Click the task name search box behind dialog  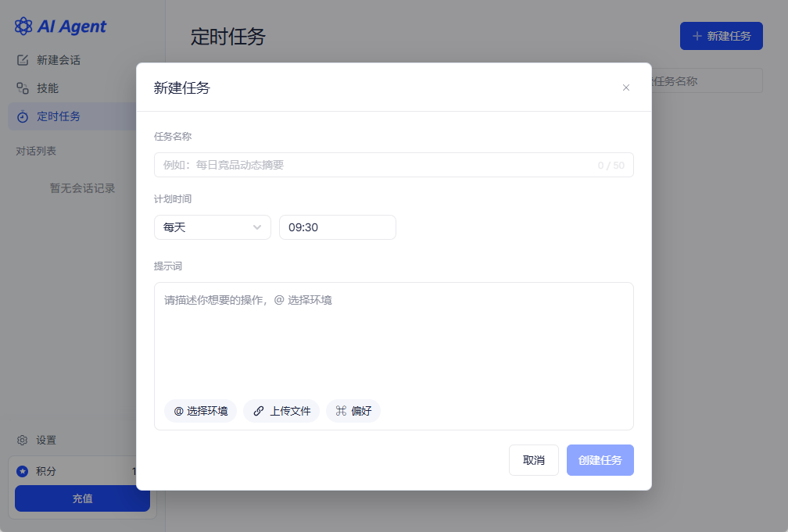(x=707, y=81)
